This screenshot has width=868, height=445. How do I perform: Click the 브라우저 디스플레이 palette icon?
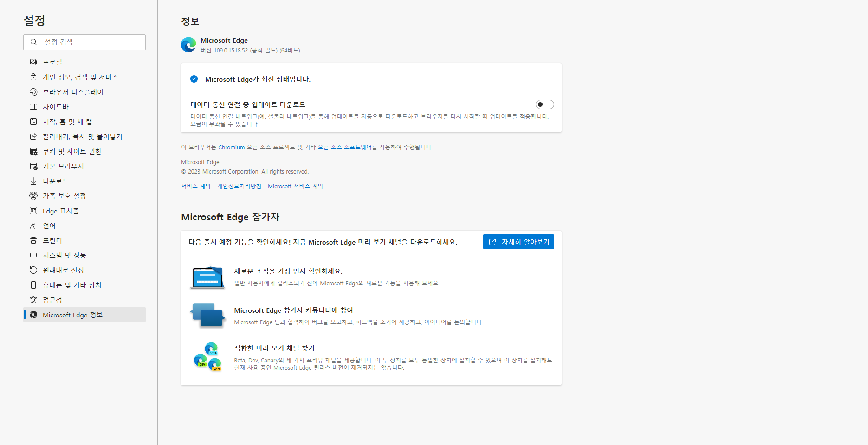click(33, 92)
